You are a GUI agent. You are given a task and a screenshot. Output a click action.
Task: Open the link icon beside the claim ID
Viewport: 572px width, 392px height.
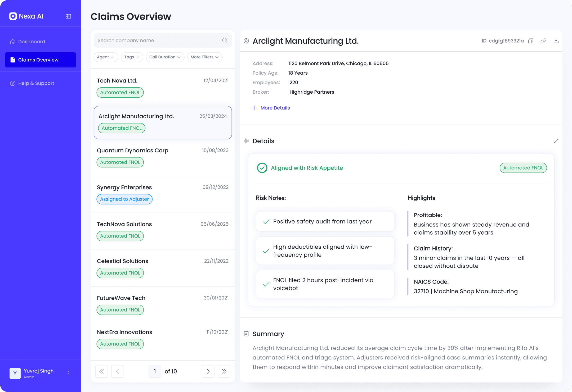[543, 41]
